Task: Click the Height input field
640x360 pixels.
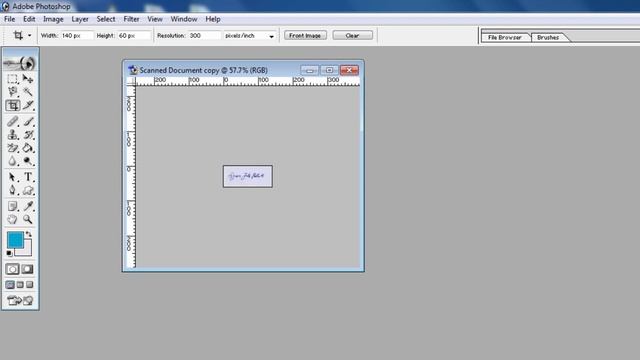Action: 134,36
